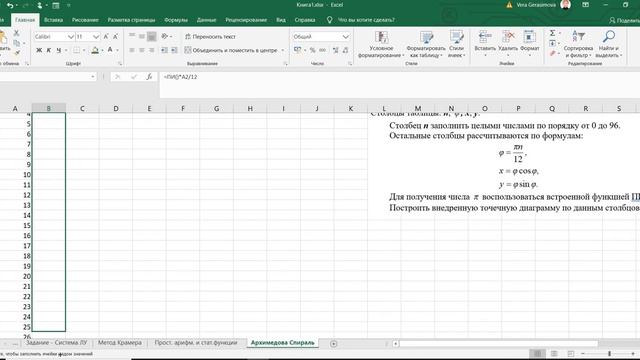Adjust the zoom slider in the status bar

click(x=609, y=353)
